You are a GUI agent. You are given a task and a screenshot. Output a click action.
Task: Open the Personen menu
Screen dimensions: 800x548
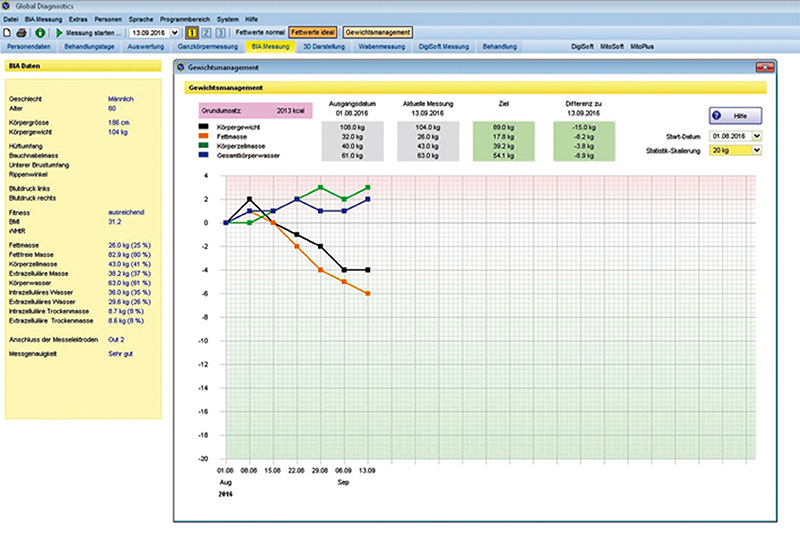108,19
